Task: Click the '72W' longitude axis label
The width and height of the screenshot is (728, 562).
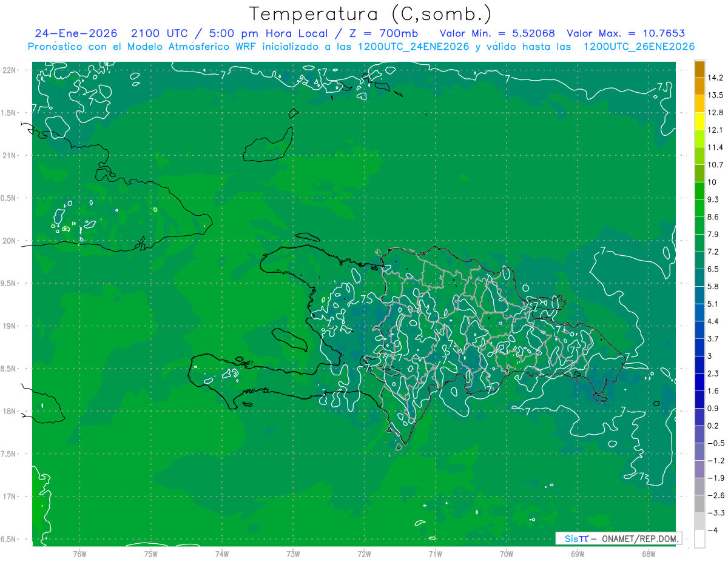Action: point(364,555)
